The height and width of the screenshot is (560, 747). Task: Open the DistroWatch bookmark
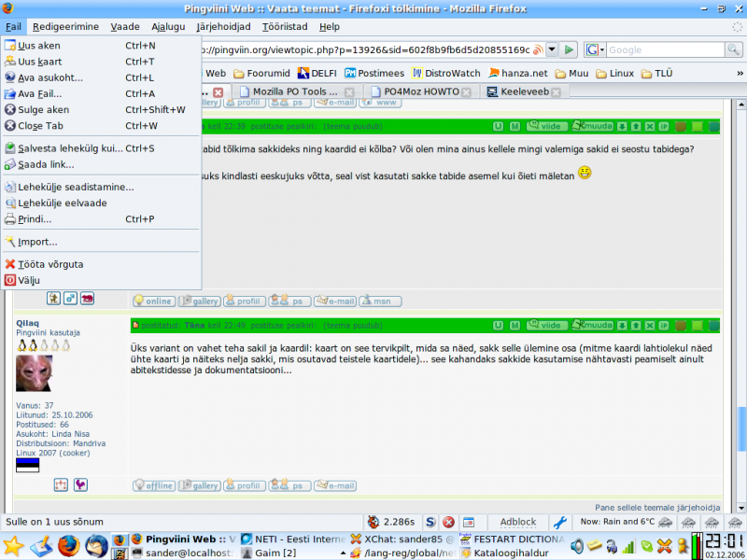click(446, 74)
